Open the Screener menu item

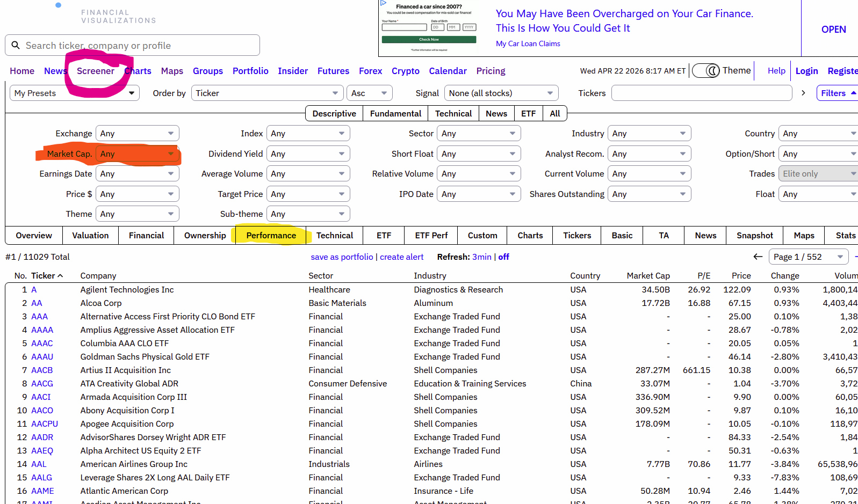pos(96,71)
